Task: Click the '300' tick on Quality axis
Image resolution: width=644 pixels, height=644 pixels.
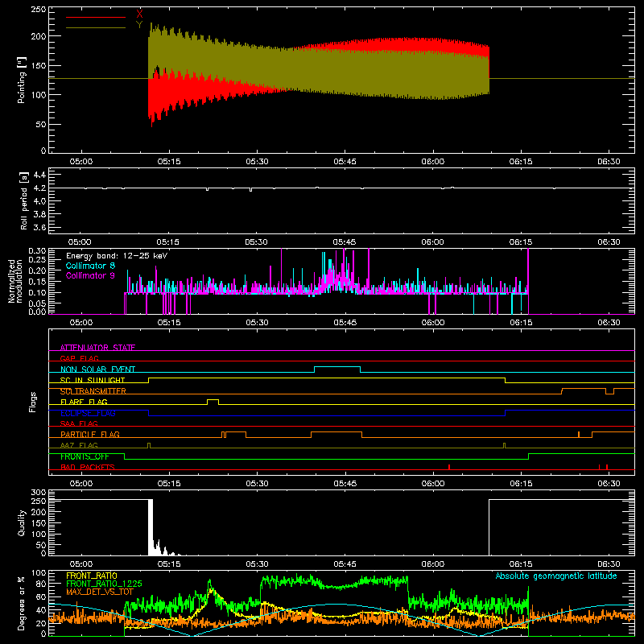Action: pos(39,493)
